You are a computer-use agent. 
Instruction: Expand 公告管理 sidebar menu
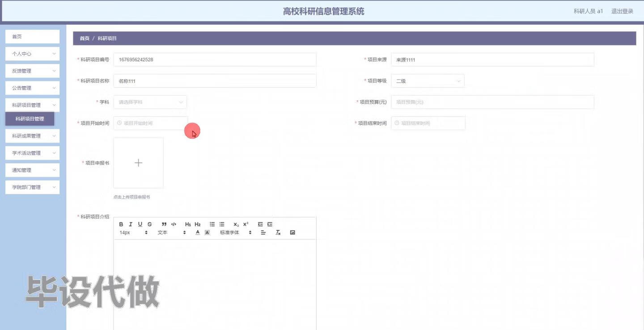pyautogui.click(x=32, y=88)
